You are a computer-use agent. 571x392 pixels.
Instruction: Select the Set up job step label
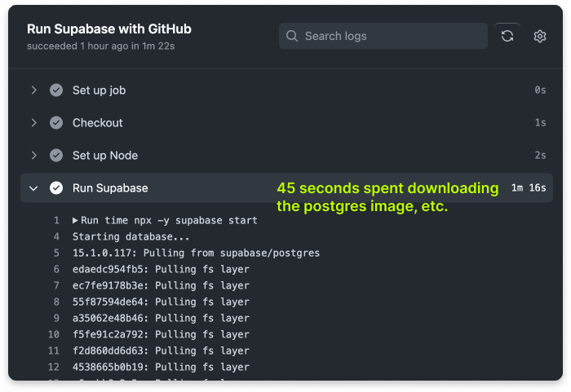[99, 90]
